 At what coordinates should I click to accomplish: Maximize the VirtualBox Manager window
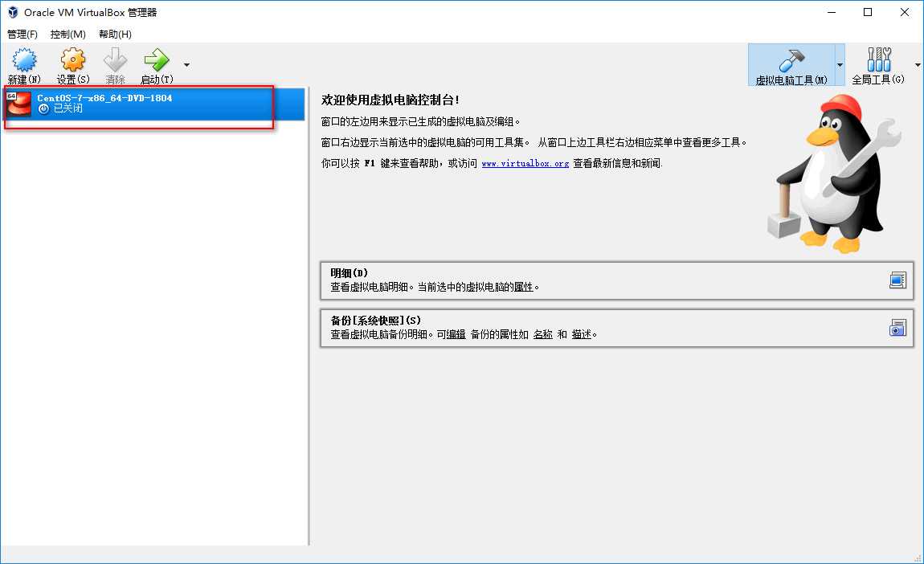coord(868,12)
